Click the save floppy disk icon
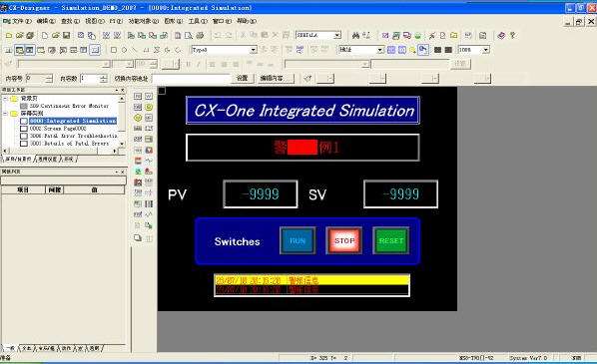The height and width of the screenshot is (364, 597). tap(67, 35)
